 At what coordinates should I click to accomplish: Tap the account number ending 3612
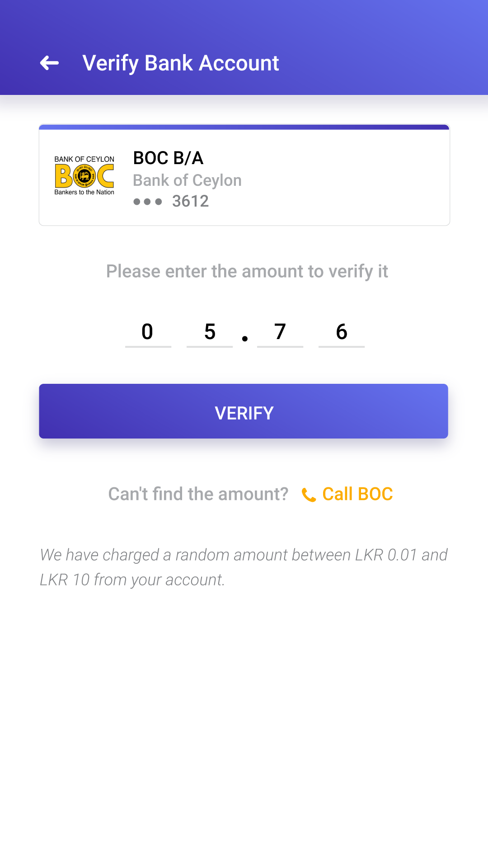(190, 201)
